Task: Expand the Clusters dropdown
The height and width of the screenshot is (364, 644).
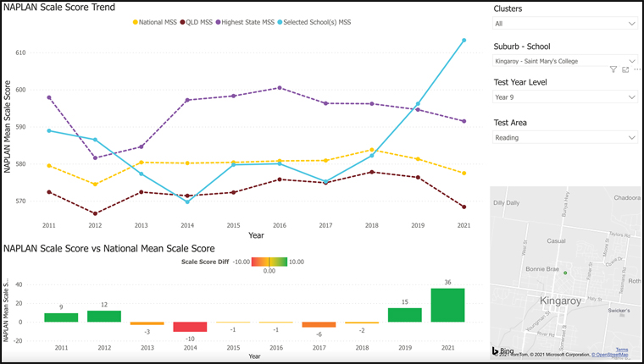Action: 565,25
